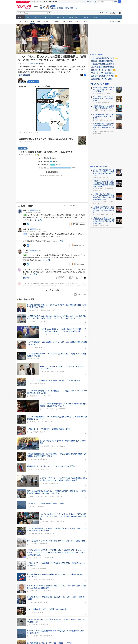Share 坂東太郎's comment on Facebook
138x644 pixels.
(28, 224)
